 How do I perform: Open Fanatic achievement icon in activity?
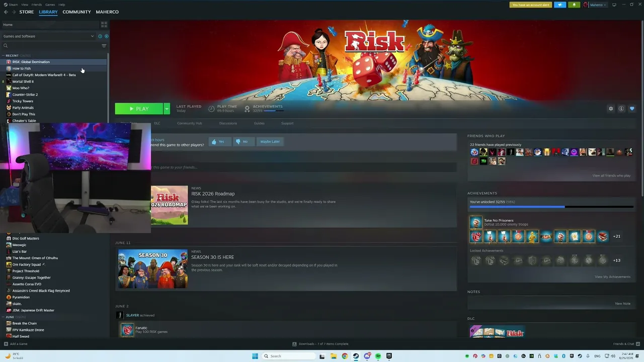(127, 330)
